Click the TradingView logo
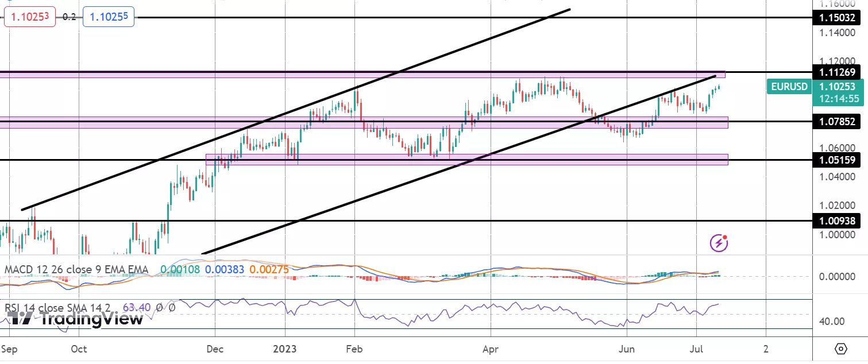 tap(76, 319)
